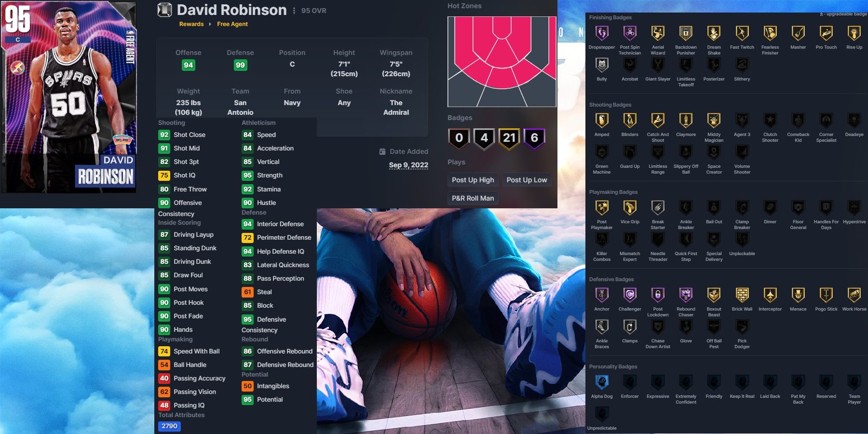Click the Post Lockdown badge icon
Screen dimensions: 868x434
(x=658, y=295)
